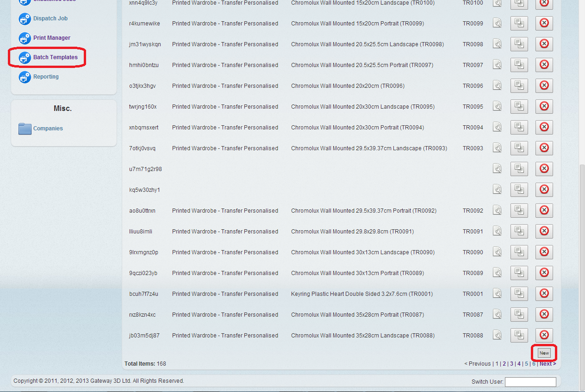This screenshot has width=585, height=392.
Task: Create a New batch template
Action: click(x=544, y=353)
